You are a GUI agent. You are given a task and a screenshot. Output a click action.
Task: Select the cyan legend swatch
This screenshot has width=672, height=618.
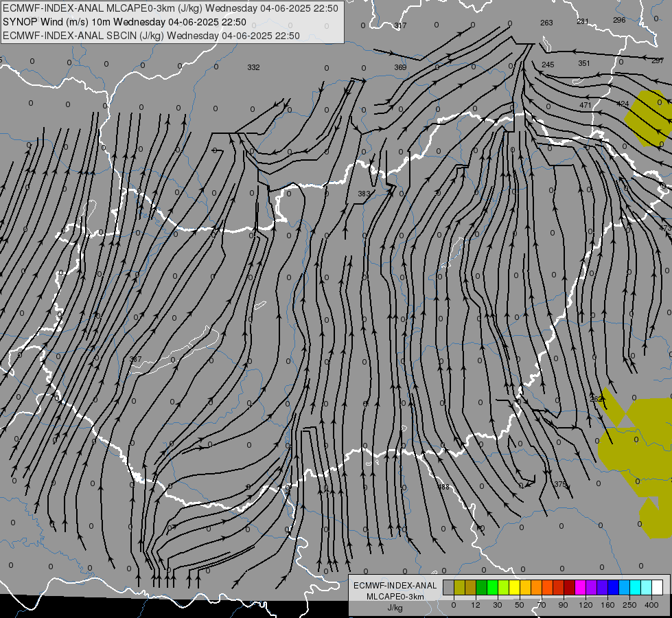[x=635, y=588]
